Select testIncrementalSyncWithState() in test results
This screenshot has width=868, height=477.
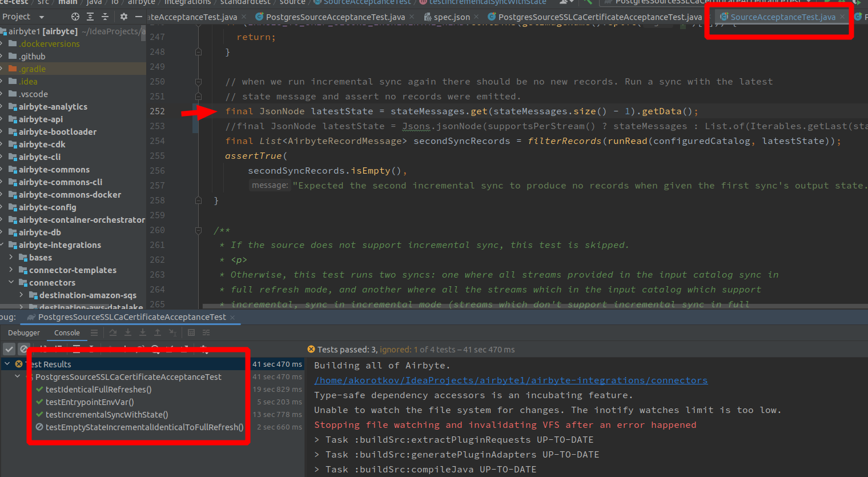click(107, 415)
